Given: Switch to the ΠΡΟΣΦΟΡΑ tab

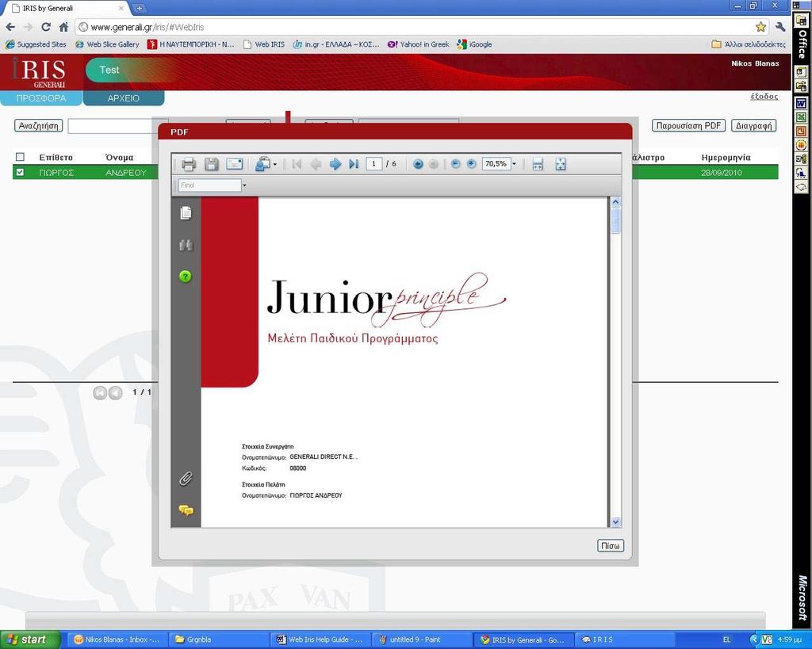Looking at the screenshot, I should point(41,98).
